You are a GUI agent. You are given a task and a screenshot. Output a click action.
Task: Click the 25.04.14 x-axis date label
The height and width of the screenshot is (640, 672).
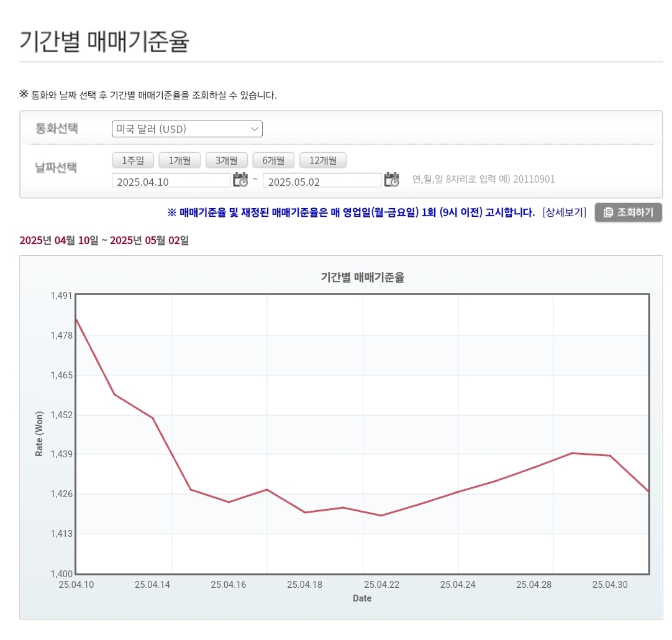(153, 585)
